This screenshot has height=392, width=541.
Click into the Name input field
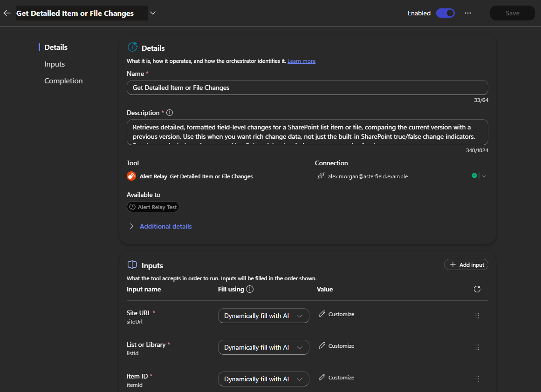(x=308, y=88)
